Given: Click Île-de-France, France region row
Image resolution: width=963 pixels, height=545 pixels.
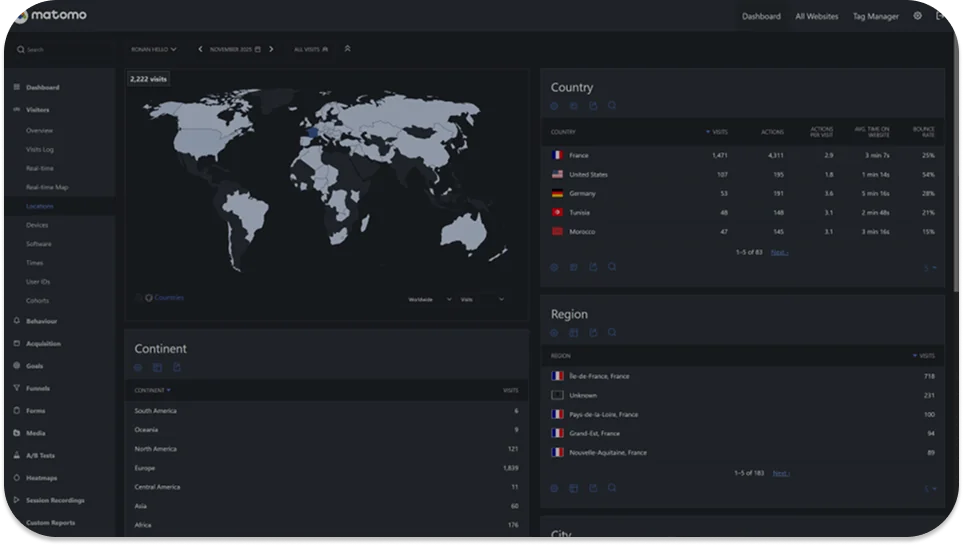Looking at the screenshot, I should coord(743,376).
